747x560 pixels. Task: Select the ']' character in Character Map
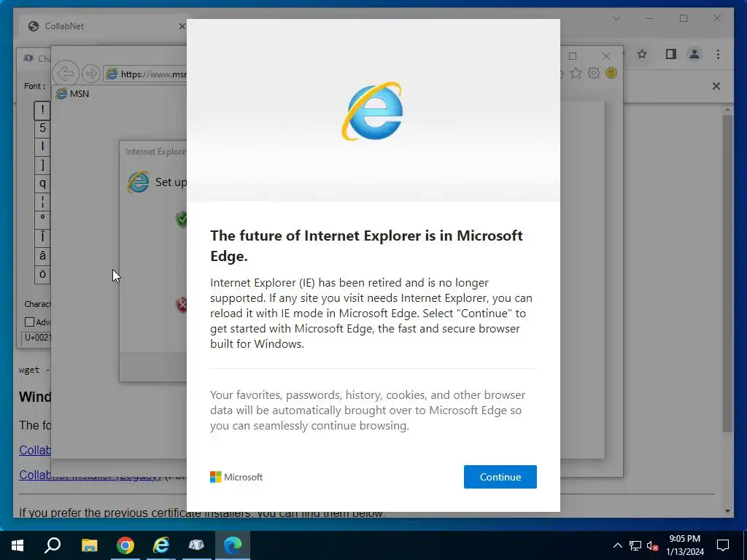[x=42, y=166]
